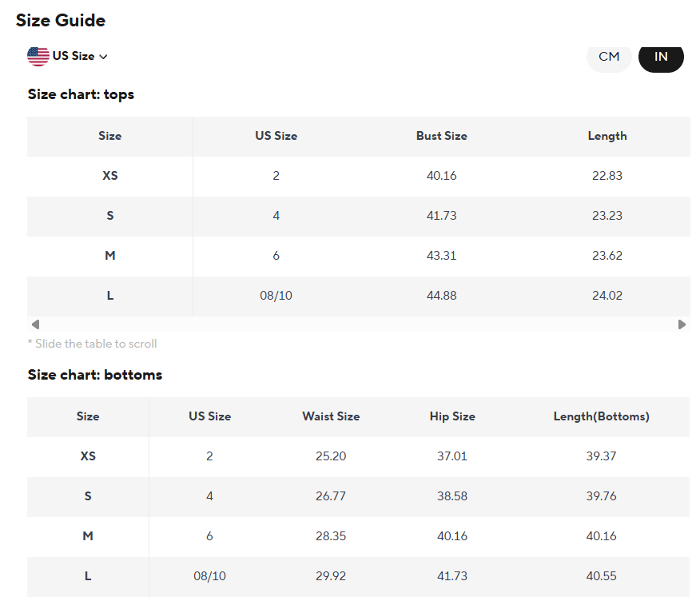This screenshot has height=597, width=700.
Task: Click the Size chart: tops heading
Action: click(x=81, y=95)
